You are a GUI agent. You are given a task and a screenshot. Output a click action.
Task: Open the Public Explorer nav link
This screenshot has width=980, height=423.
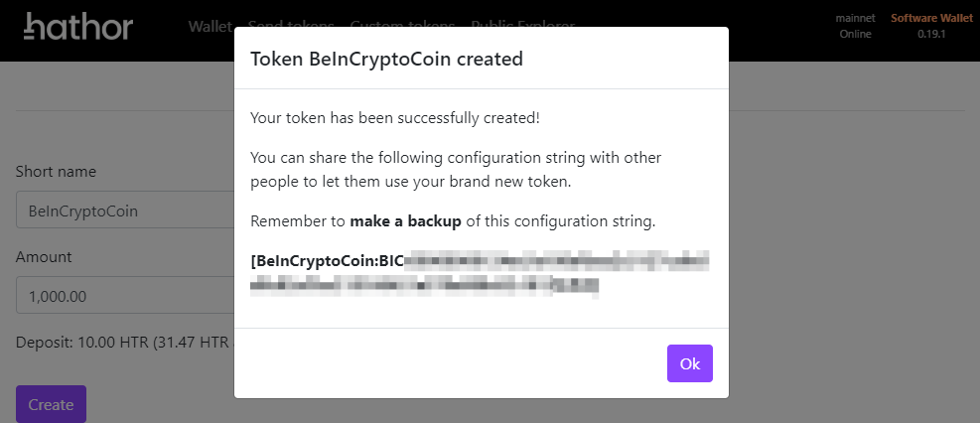coord(522,26)
